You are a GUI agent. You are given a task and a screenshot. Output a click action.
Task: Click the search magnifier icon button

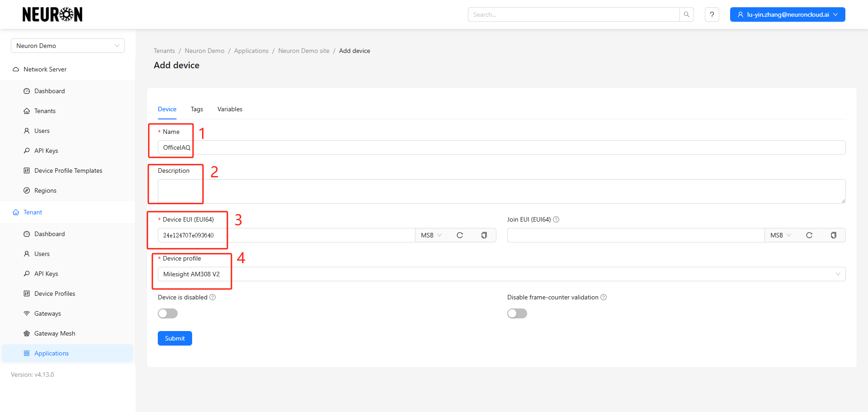(x=686, y=14)
